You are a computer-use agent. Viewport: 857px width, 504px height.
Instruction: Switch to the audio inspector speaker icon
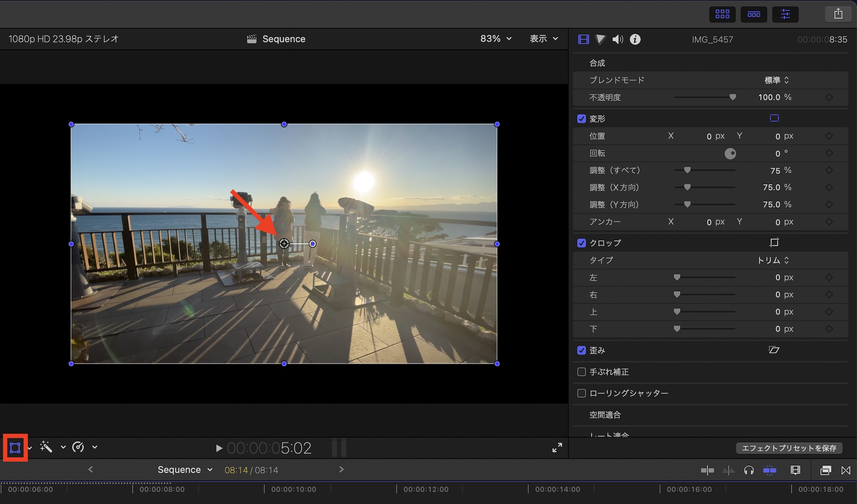(x=617, y=39)
